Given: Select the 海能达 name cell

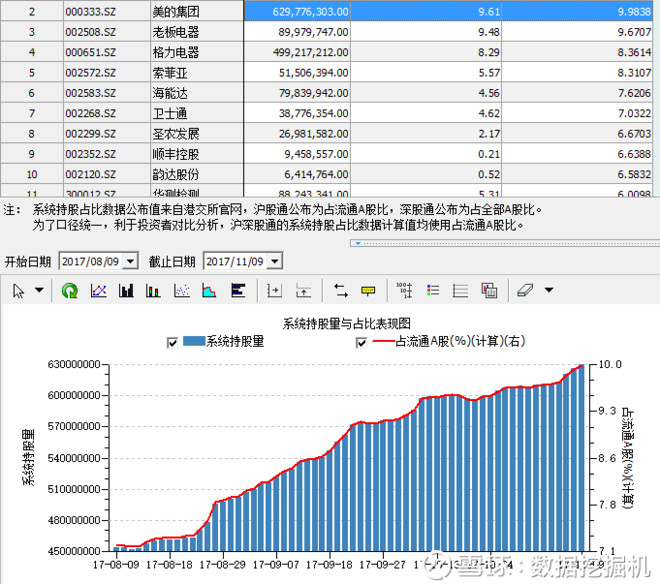Looking at the screenshot, I should click(x=197, y=93).
